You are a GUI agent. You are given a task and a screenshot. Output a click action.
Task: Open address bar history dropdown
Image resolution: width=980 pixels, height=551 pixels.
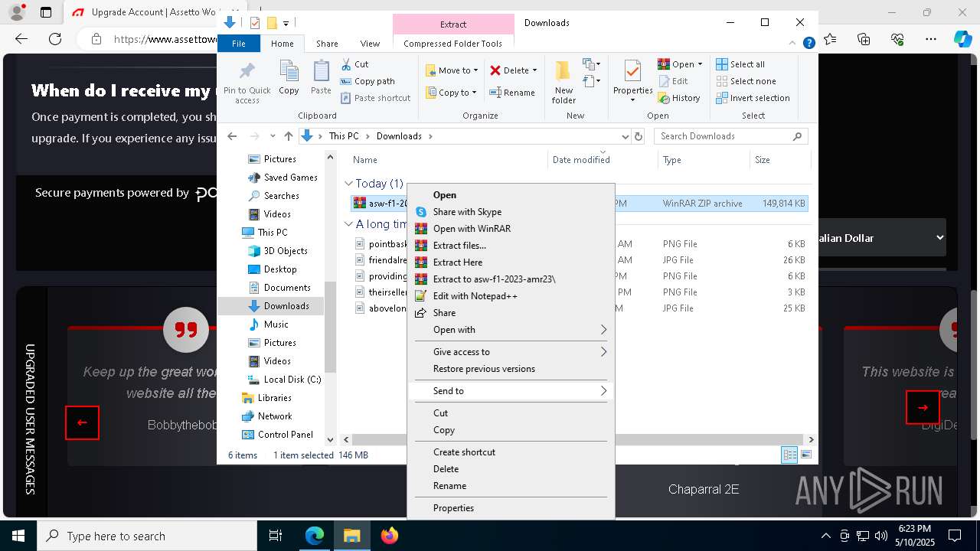click(625, 136)
